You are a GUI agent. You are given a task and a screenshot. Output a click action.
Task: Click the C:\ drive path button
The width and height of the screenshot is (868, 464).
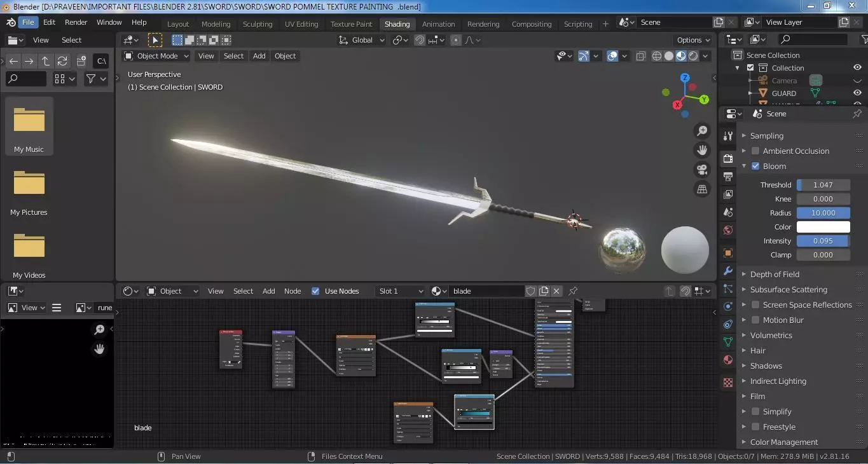pyautogui.click(x=100, y=61)
